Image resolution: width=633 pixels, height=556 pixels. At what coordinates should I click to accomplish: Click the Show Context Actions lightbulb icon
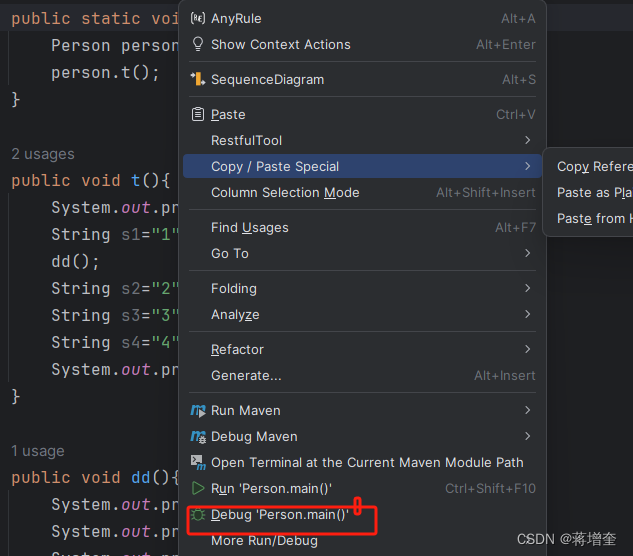coord(198,44)
